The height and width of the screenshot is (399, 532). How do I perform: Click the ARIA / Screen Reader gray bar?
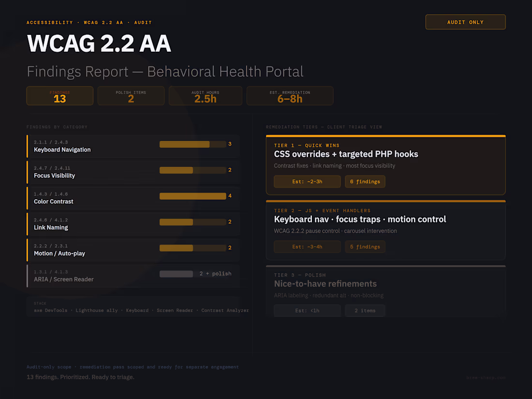coord(176,274)
